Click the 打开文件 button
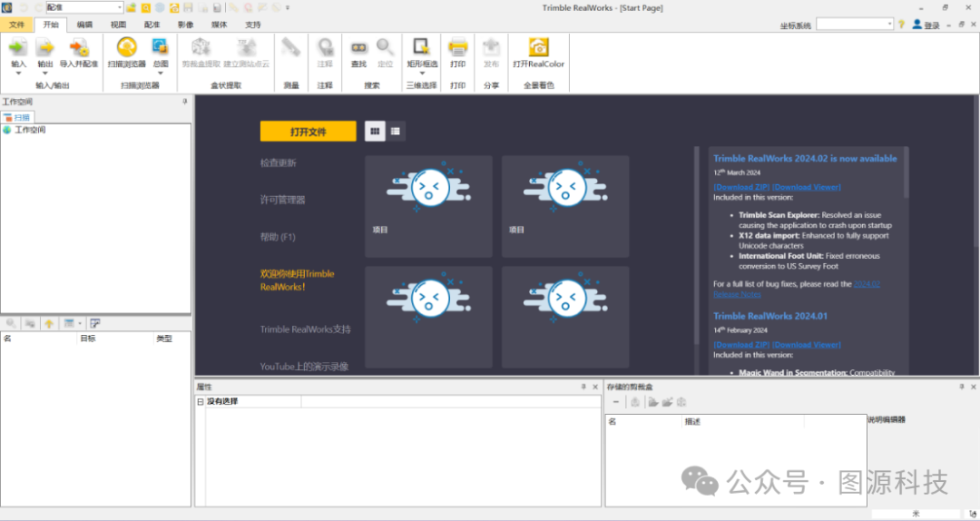The image size is (980, 521). [x=309, y=132]
